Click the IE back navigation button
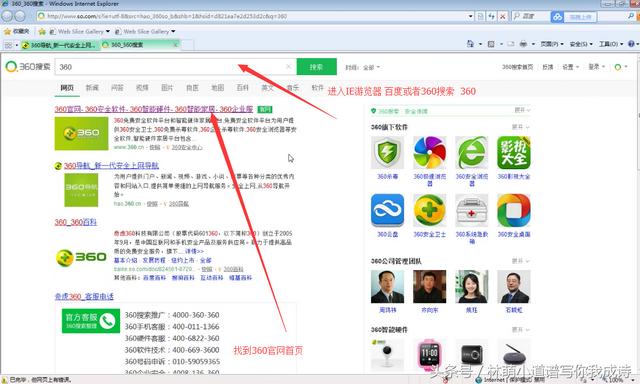640x384 pixels. tap(7, 16)
